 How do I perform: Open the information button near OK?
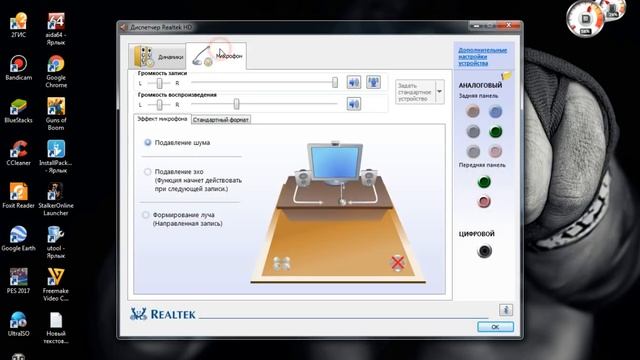tap(506, 310)
